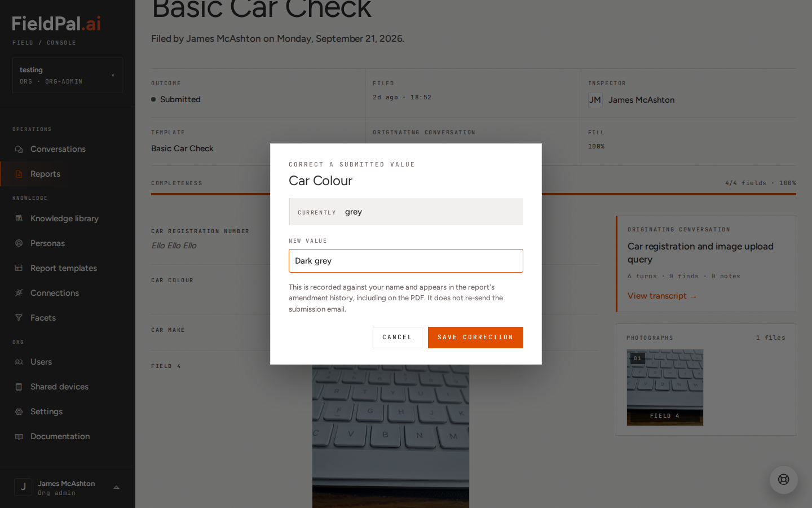Go to Knowledge library page

pyautogui.click(x=67, y=218)
